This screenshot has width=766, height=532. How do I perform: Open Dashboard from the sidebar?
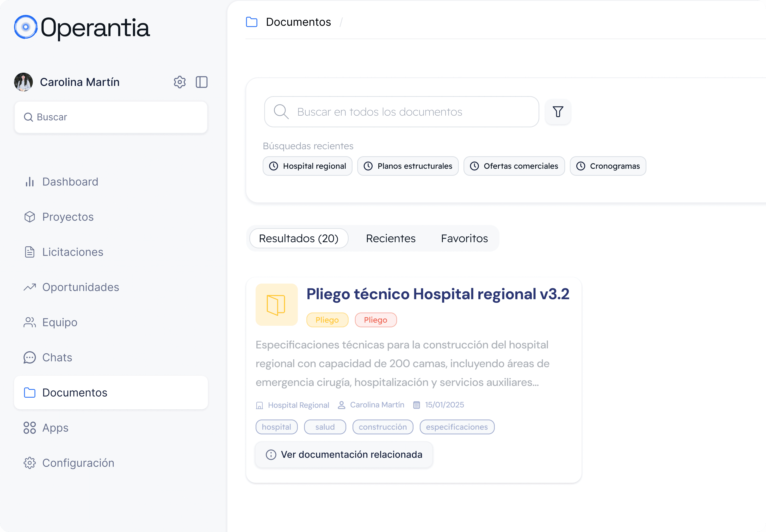tap(70, 182)
